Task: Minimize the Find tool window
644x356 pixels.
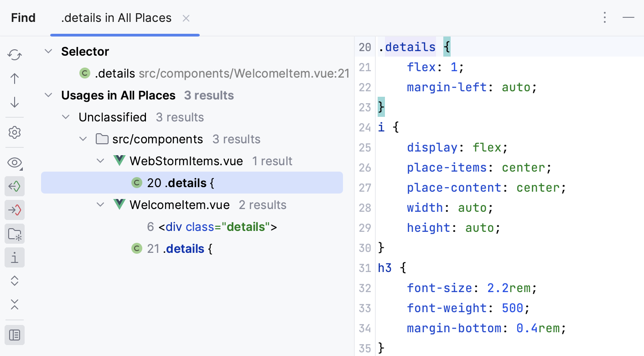Action: (x=628, y=18)
